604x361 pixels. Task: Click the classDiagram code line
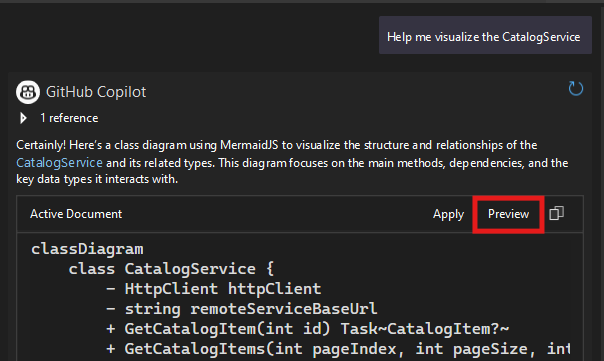87,249
